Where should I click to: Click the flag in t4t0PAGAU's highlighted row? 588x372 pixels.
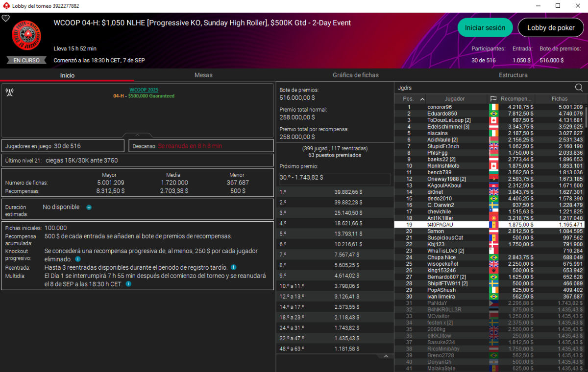point(493,225)
